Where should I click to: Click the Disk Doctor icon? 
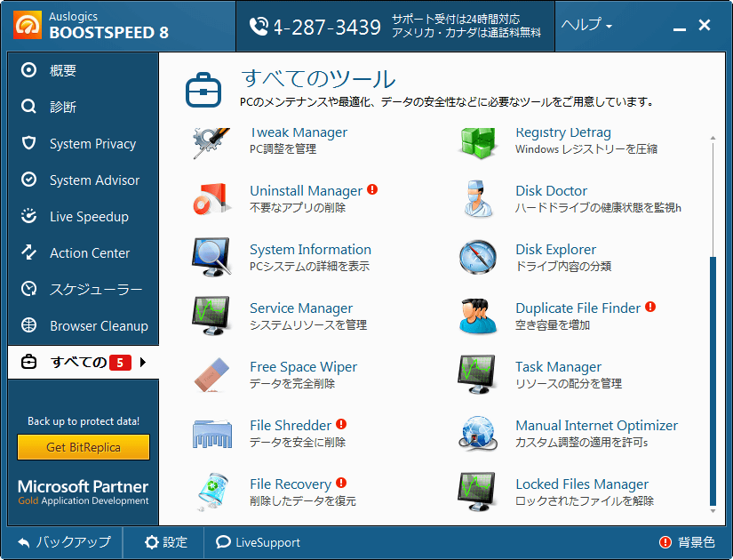click(x=477, y=199)
